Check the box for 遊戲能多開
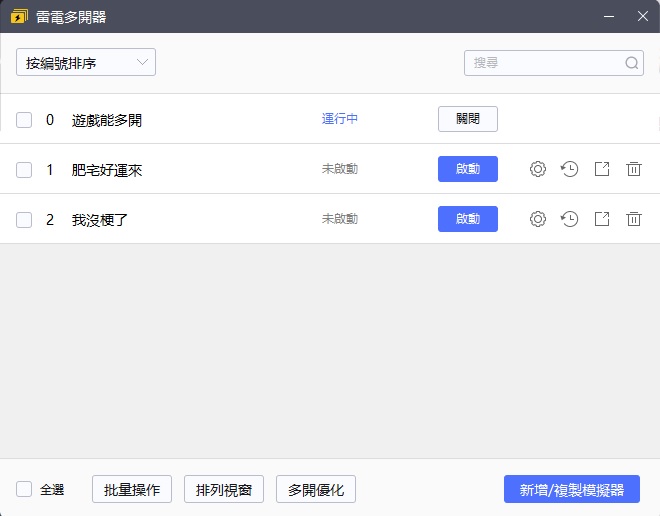 [x=24, y=120]
